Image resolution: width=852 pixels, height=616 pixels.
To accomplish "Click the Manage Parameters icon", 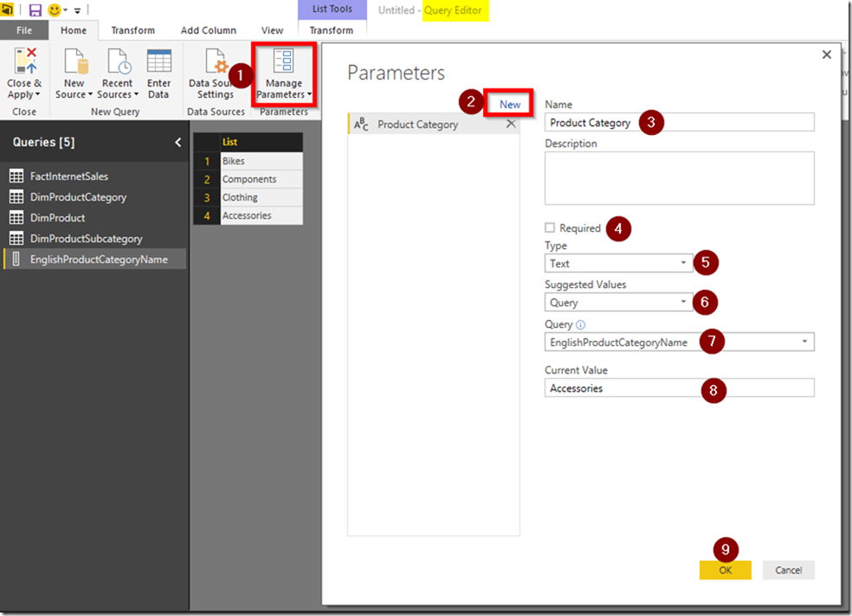I will point(284,61).
